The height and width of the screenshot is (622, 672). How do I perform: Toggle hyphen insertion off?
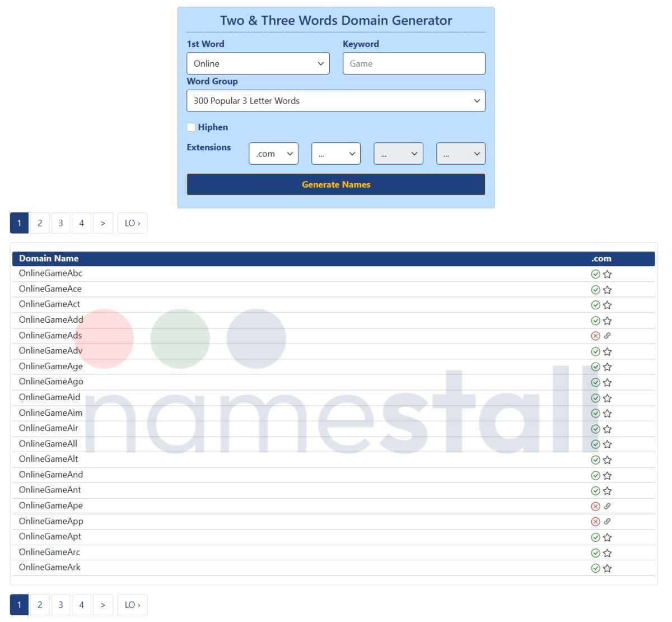point(191,127)
